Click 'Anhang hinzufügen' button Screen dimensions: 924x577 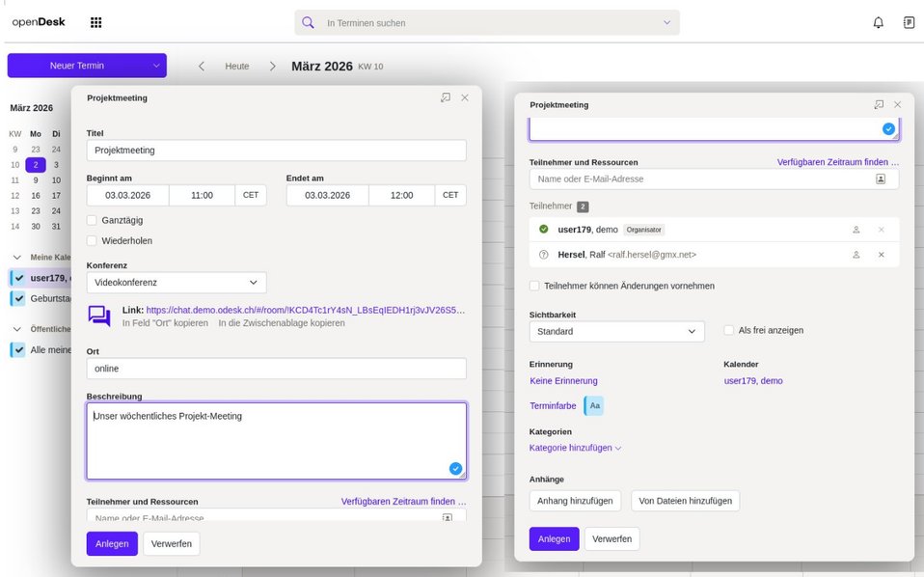[576, 501]
